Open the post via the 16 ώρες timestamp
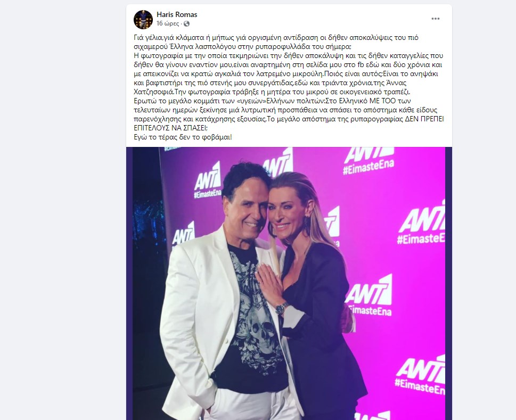The image size is (516, 420). point(168,23)
